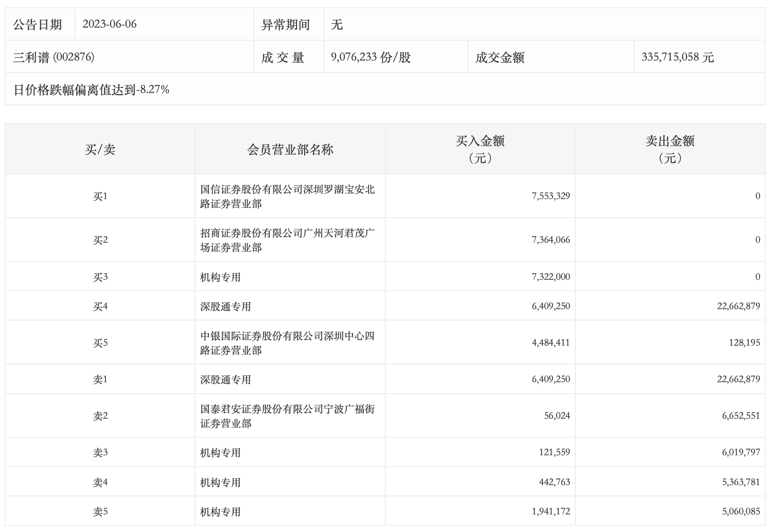Select the 卖4 row label
The height and width of the screenshot is (532, 773).
click(100, 482)
